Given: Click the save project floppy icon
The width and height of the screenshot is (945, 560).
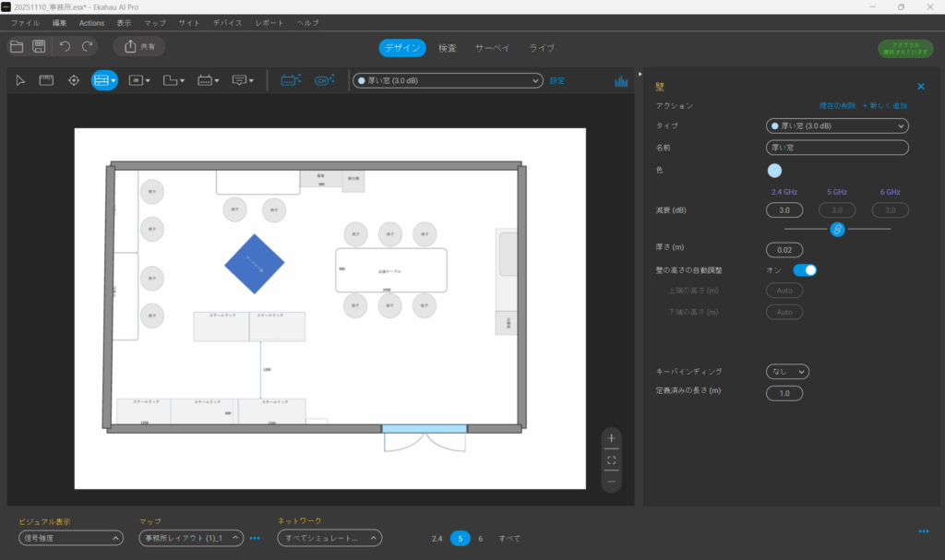Looking at the screenshot, I should (x=39, y=46).
